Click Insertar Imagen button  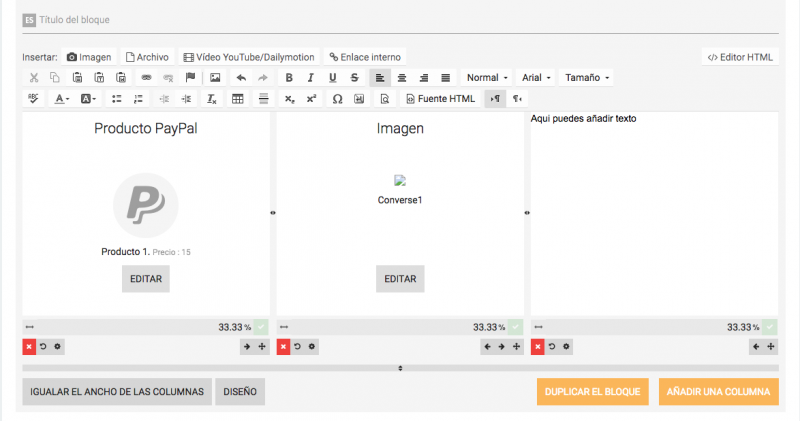(x=89, y=57)
